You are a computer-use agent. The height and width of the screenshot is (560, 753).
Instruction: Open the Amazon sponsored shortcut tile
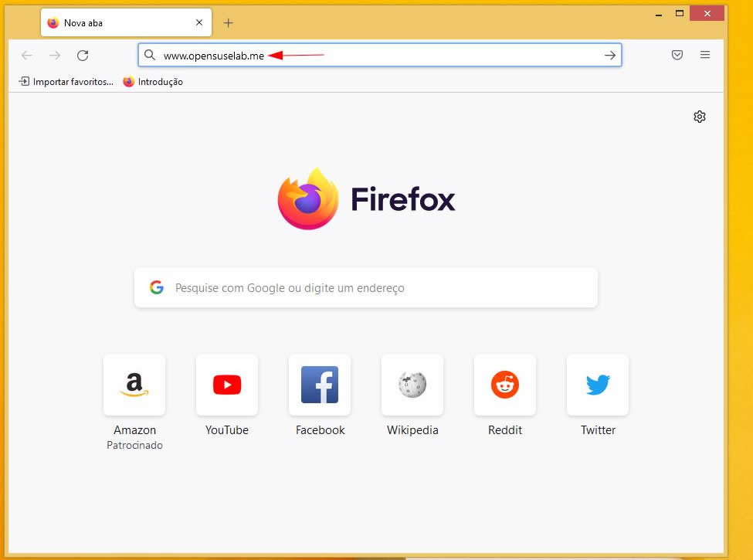134,385
